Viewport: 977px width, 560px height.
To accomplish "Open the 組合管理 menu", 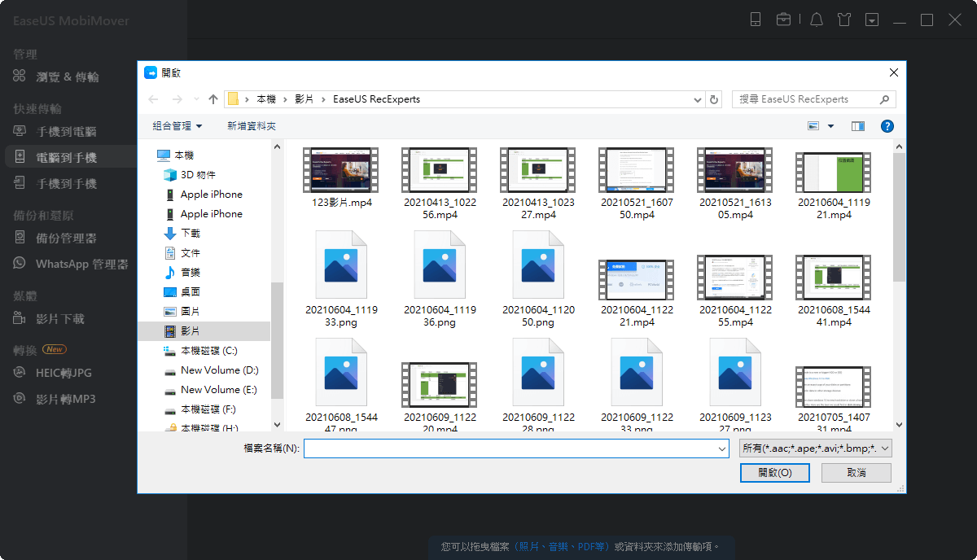I will 177,126.
